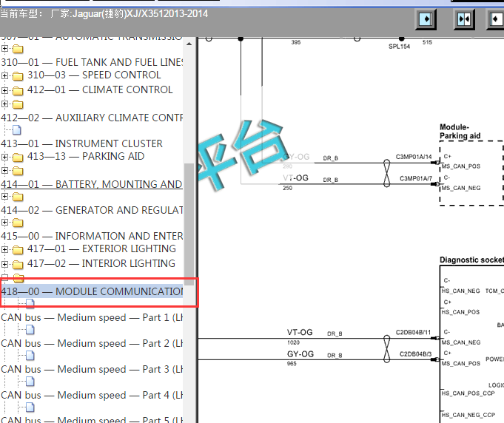504x423 pixels.
Task: Expand the 414—02 GENERATOR node
Action: (x=4, y=196)
